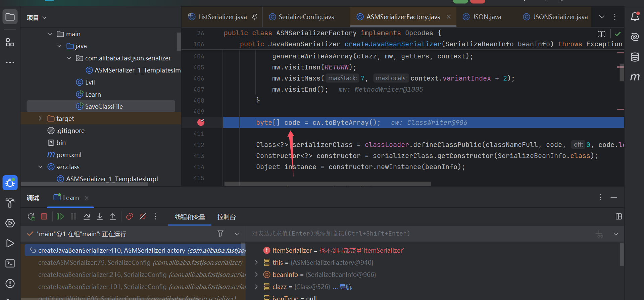Open the Debug tool window bug icon

pos(10,183)
